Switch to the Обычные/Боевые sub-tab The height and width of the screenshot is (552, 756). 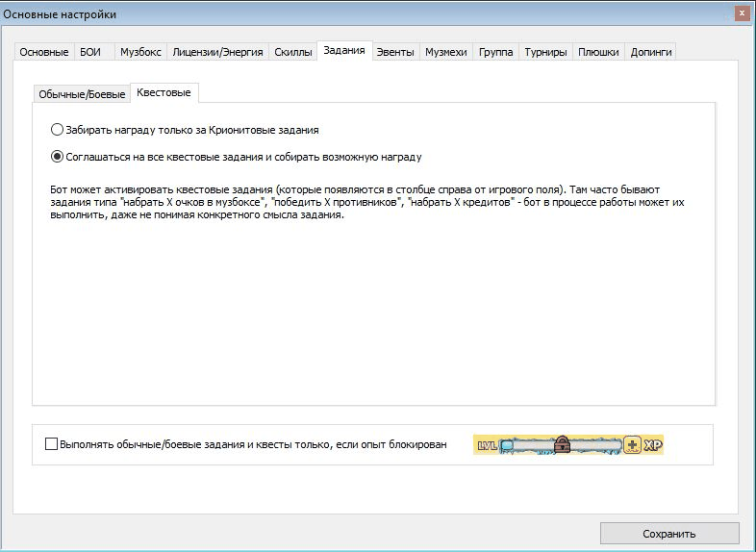click(82, 94)
